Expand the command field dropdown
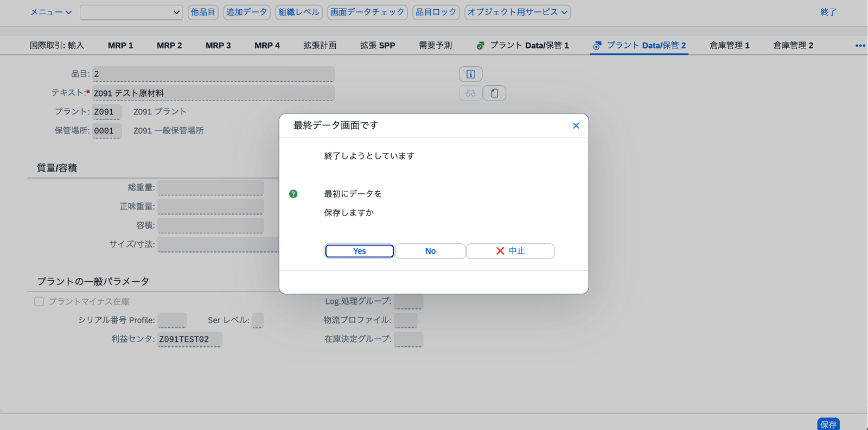Screen dimensions: 868x430 pos(176,12)
